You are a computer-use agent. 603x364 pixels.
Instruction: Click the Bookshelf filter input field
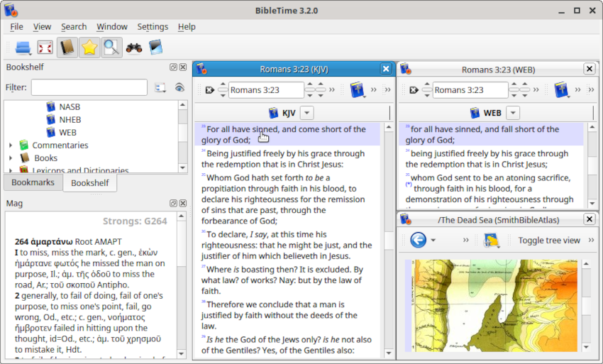(x=89, y=87)
